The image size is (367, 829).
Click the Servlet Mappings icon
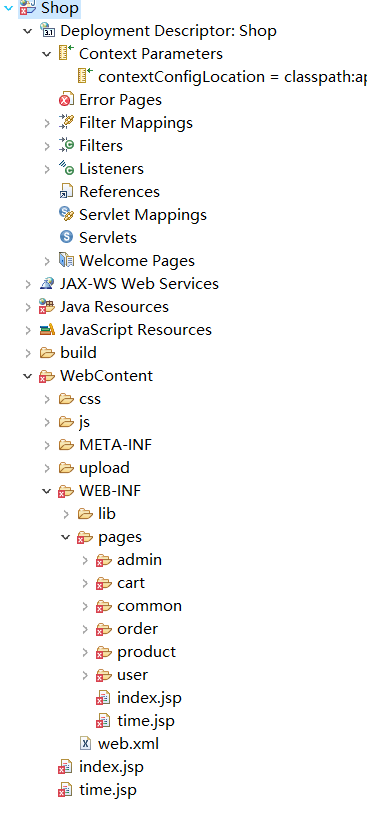66,214
